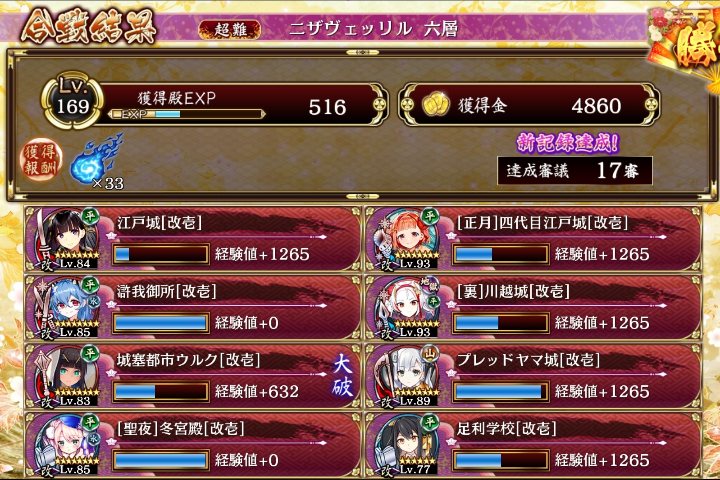
Task: Click 江戸城[改壱] experience bar
Action: tap(161, 254)
